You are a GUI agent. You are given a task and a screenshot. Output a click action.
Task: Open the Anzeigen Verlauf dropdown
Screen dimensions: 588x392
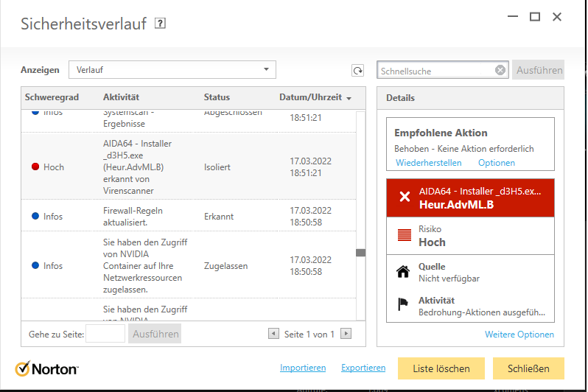pyautogui.click(x=172, y=70)
